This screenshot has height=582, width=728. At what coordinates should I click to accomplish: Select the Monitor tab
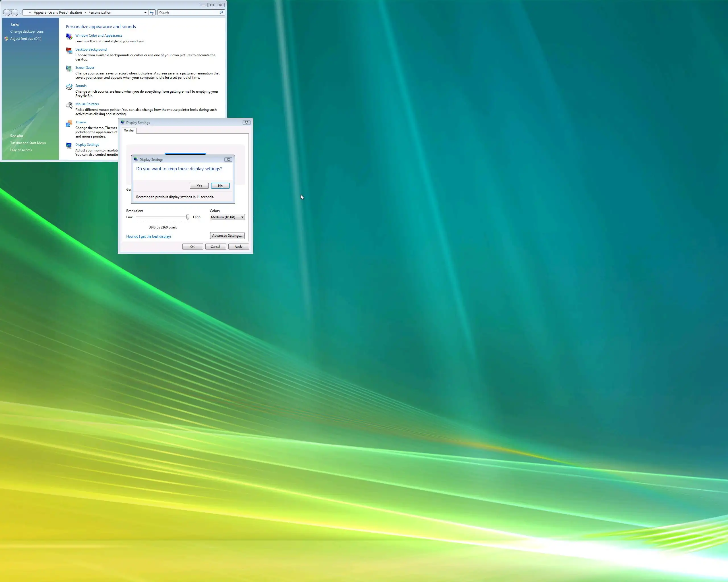point(129,130)
